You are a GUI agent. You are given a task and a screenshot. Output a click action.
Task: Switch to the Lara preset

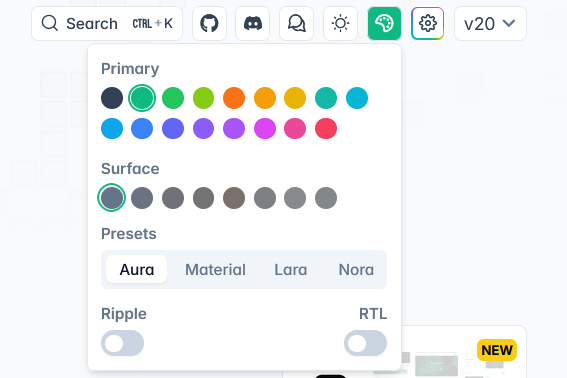[291, 269]
